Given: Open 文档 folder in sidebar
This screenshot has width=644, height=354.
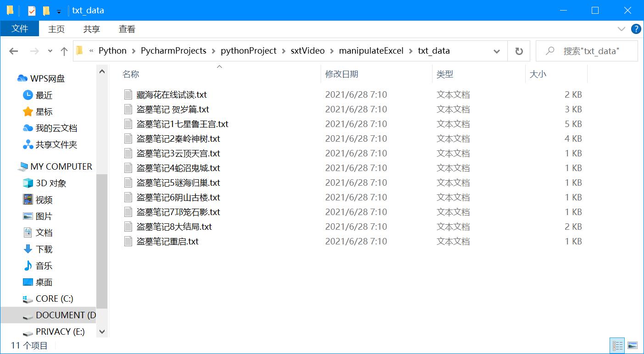Looking at the screenshot, I should (44, 232).
